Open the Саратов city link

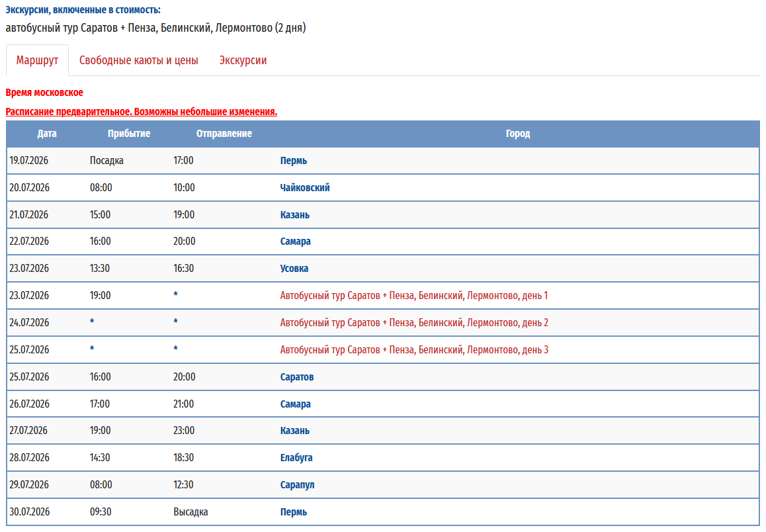click(296, 377)
